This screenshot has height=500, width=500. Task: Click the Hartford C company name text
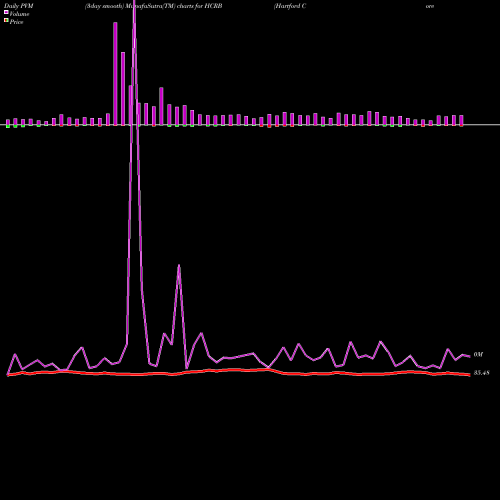(290, 6)
